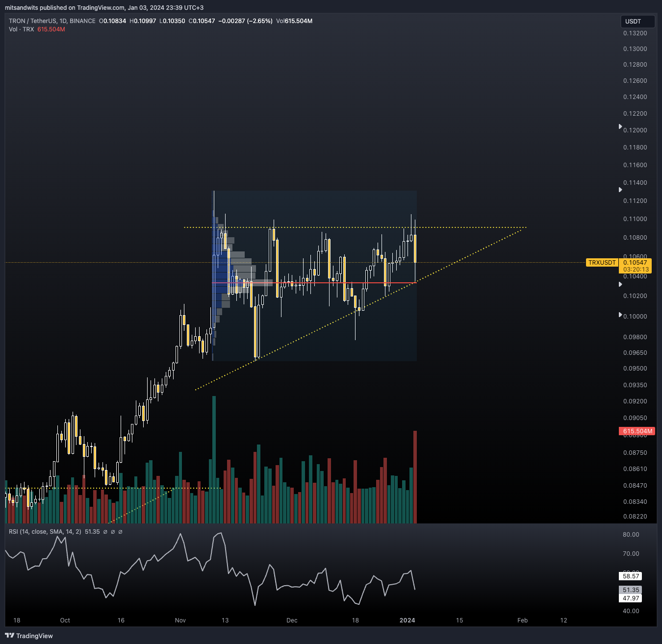Click the mitsandwits publication header text

104,7
